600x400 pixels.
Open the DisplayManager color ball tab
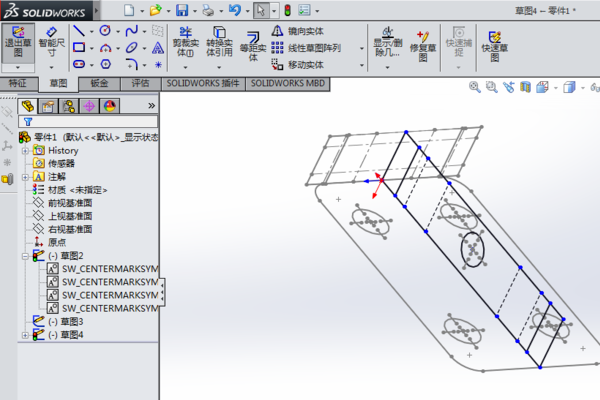[x=108, y=105]
